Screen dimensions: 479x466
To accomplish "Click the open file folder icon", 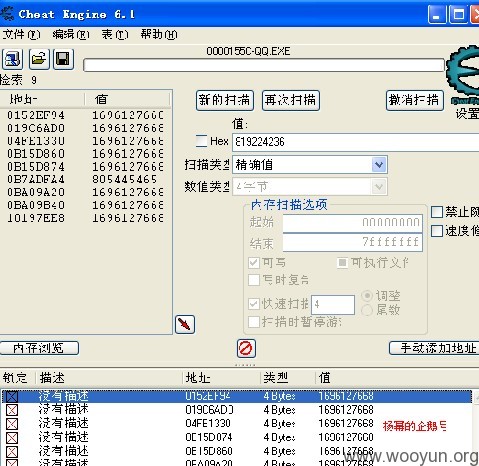I will coord(39,59).
